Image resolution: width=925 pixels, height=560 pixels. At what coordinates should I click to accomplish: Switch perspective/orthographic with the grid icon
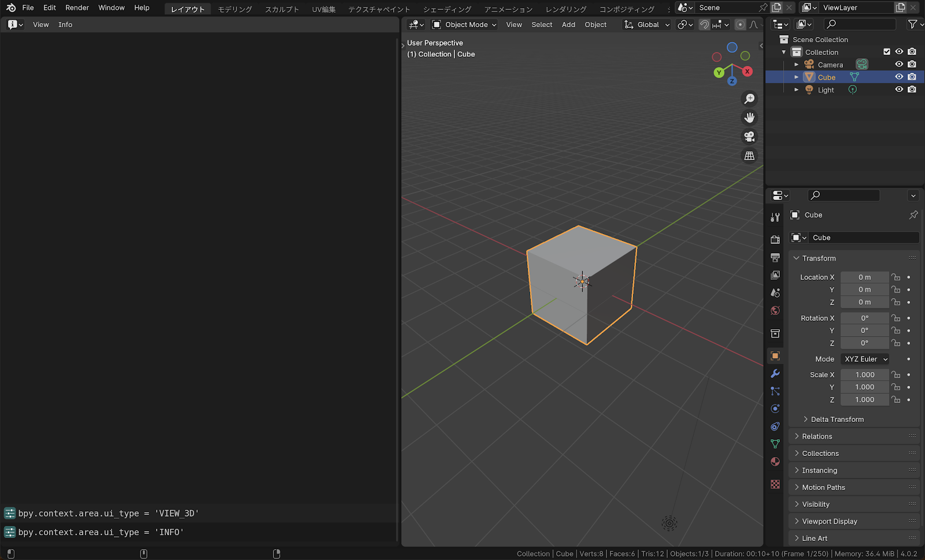point(749,156)
